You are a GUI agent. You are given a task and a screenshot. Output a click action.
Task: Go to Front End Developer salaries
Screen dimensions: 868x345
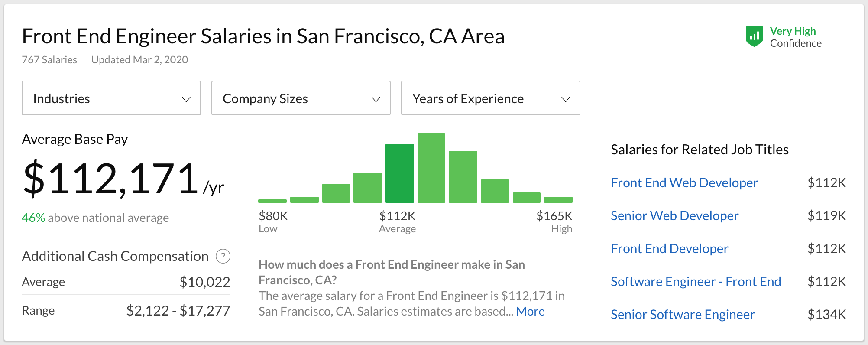click(x=669, y=249)
